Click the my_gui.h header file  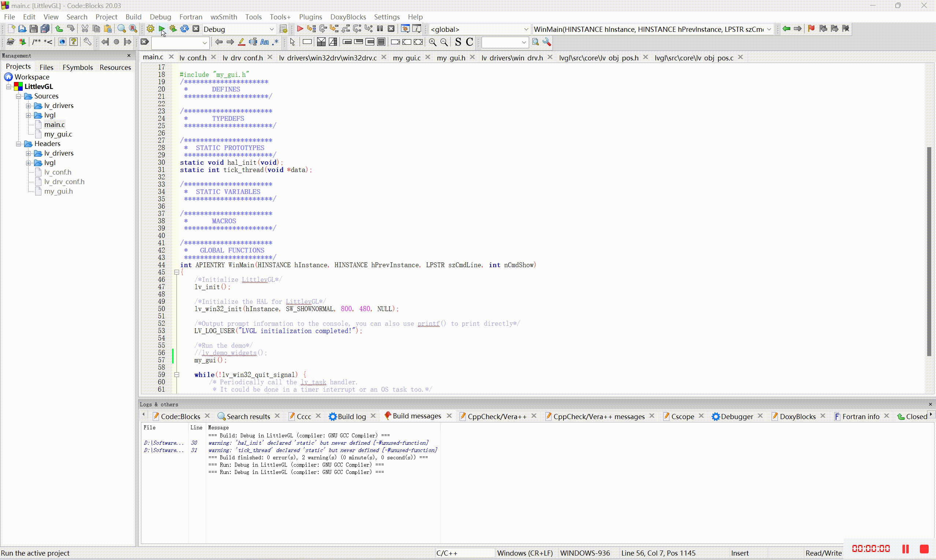58,191
